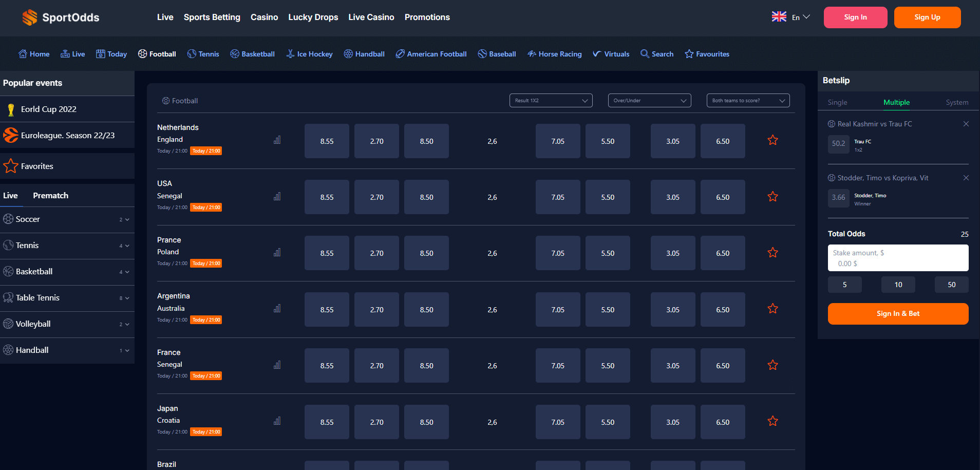Screen dimensions: 980x470
Task: Pick 8.55 odds for Netherlands vs England
Action: (327, 141)
